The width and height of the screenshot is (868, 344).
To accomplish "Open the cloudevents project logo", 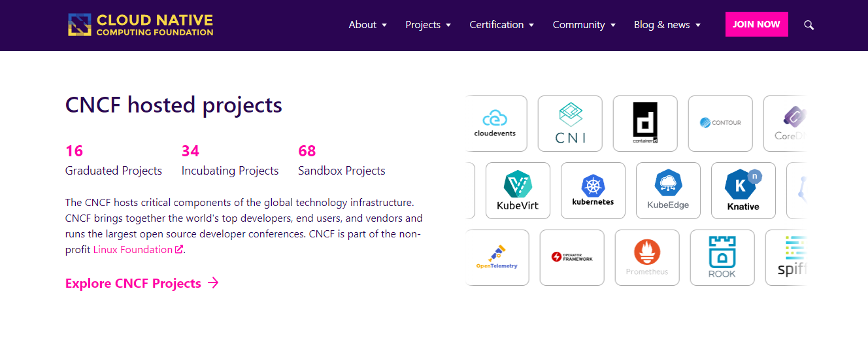I will 495,124.
